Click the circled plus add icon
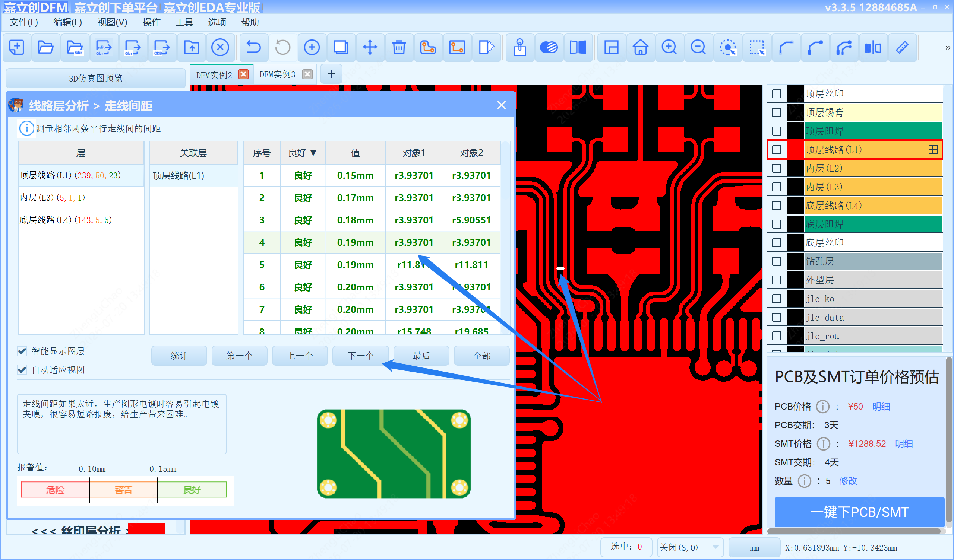This screenshot has width=954, height=560. pos(312,47)
